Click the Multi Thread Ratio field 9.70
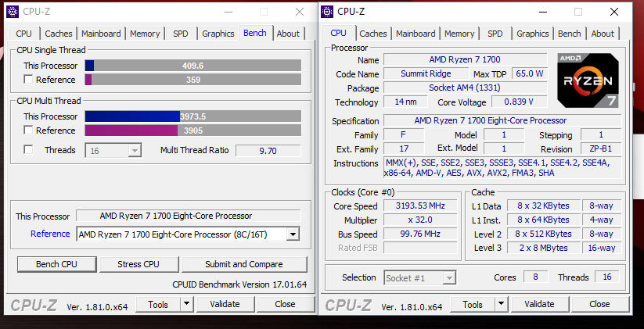This screenshot has height=329, width=644. [x=268, y=151]
